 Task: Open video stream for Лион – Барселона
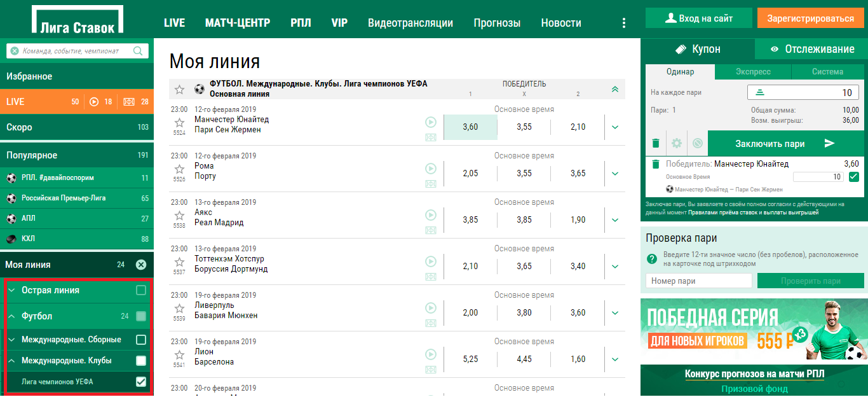(431, 354)
